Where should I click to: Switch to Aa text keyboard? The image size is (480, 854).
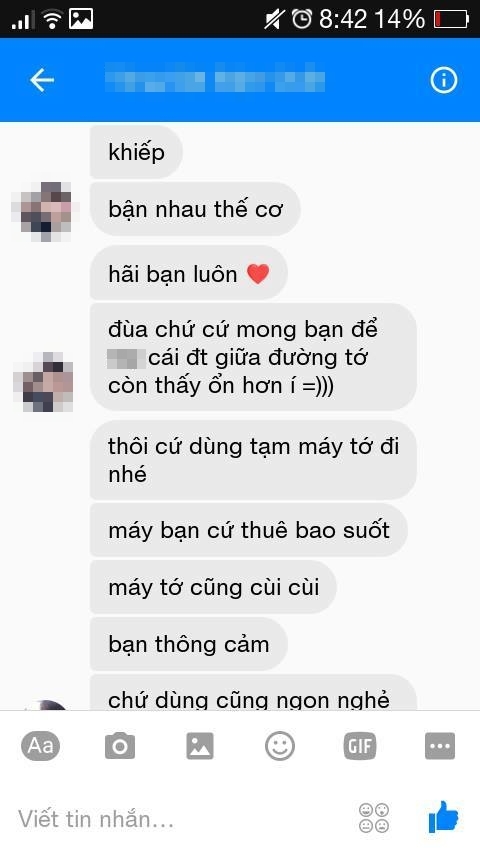(x=40, y=746)
